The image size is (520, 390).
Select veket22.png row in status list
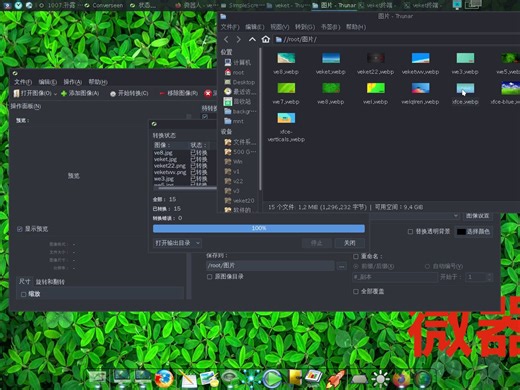[180, 166]
